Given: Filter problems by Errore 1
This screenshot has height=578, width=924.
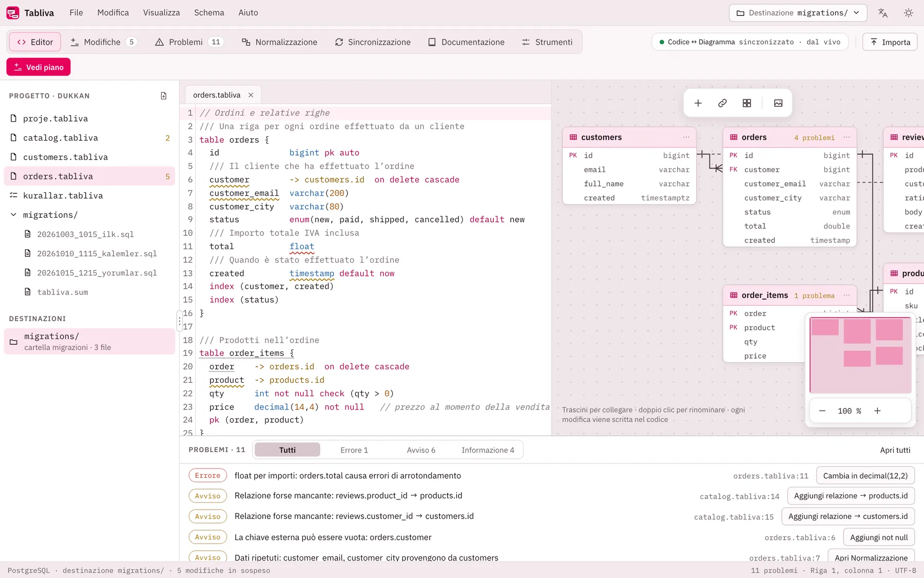Looking at the screenshot, I should coord(354,450).
